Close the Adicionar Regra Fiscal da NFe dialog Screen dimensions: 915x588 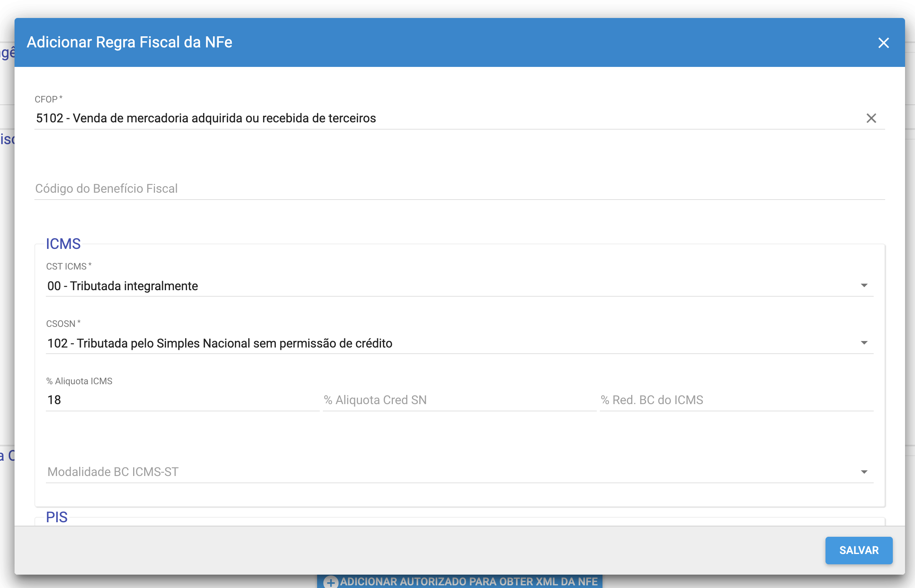tap(883, 43)
